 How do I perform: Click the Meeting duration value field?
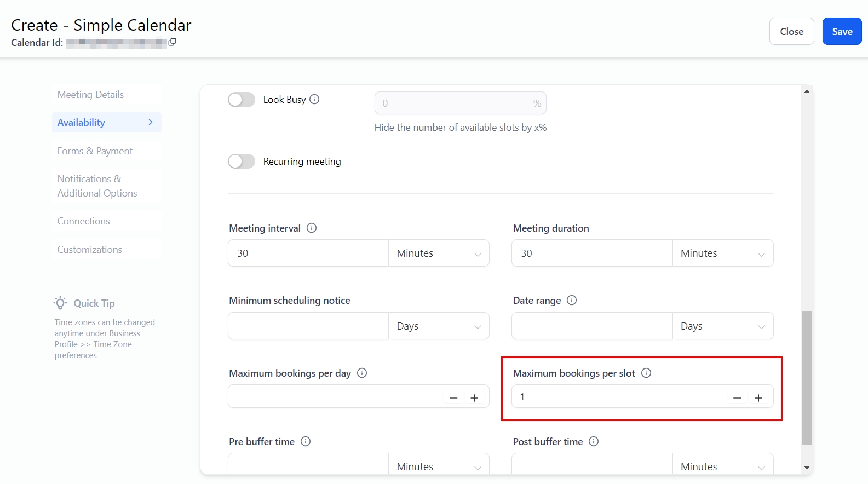pyautogui.click(x=591, y=253)
